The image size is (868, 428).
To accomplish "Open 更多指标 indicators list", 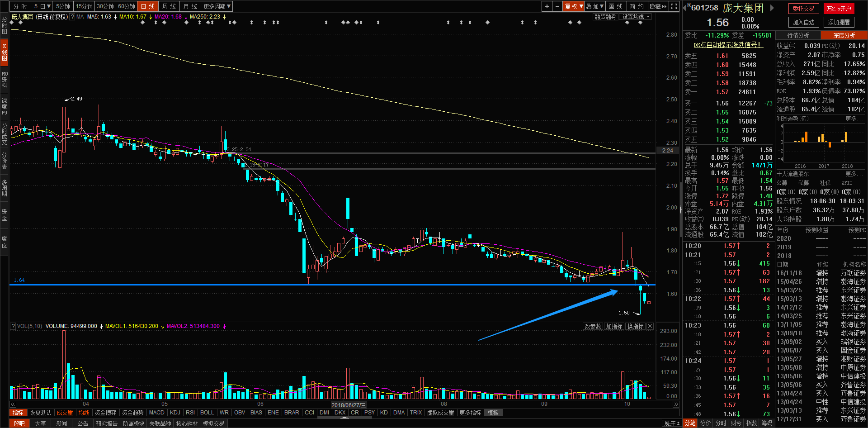I will coord(470,413).
